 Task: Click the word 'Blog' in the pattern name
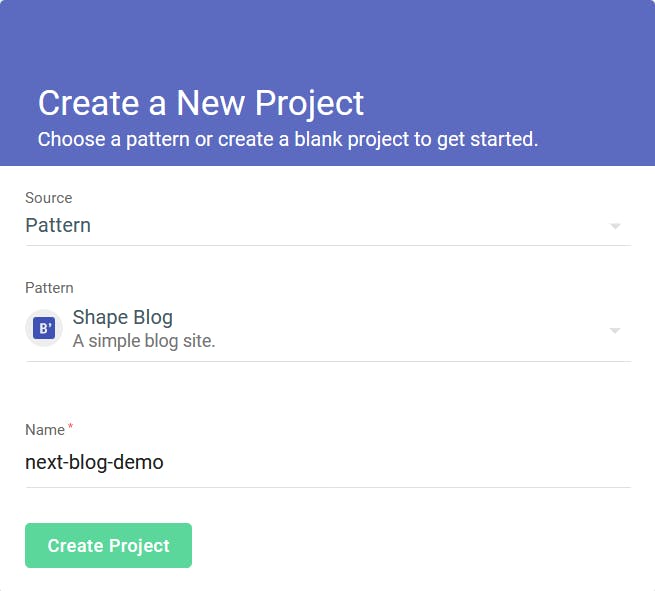153,318
